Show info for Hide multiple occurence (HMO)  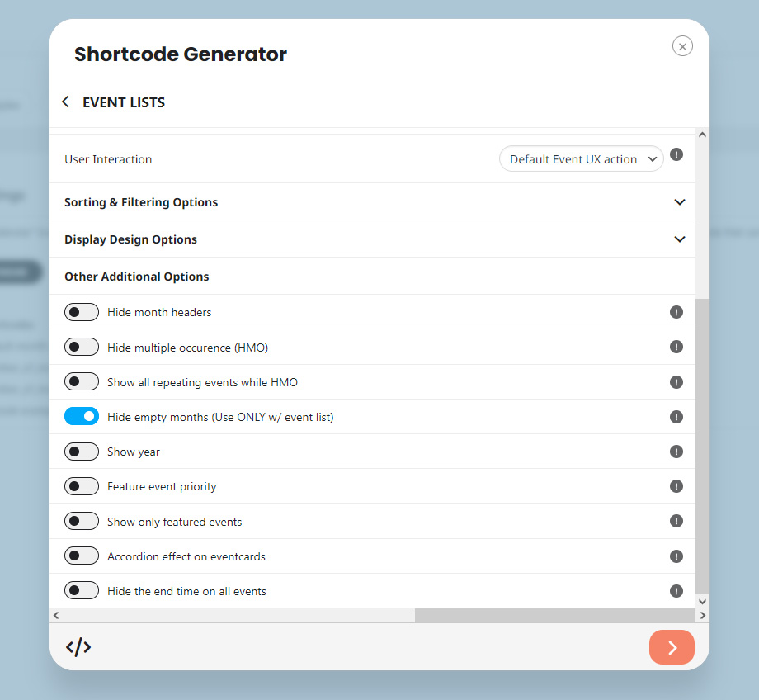tap(676, 347)
